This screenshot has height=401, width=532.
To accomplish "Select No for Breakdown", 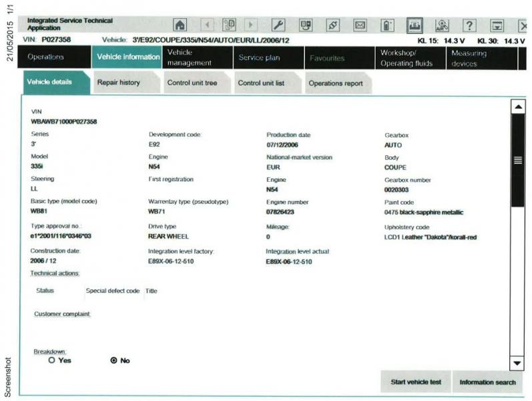I will click(x=113, y=360).
